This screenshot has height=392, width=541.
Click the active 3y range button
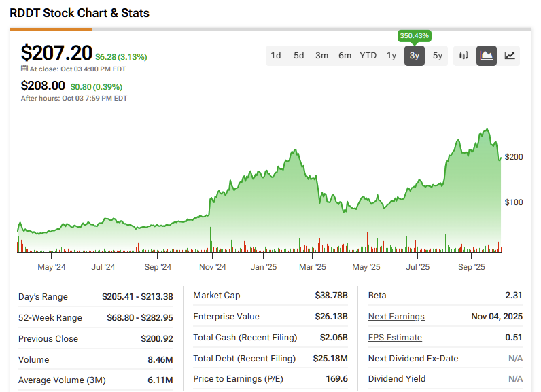[415, 56]
